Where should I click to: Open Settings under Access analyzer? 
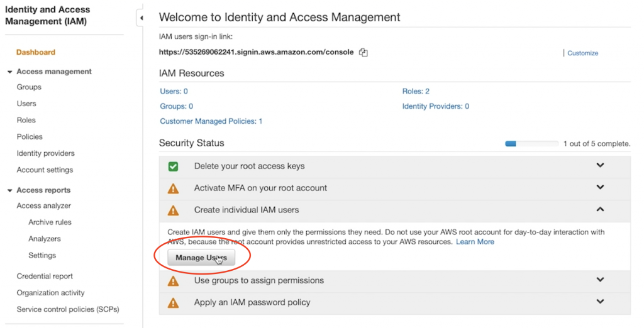[42, 255]
